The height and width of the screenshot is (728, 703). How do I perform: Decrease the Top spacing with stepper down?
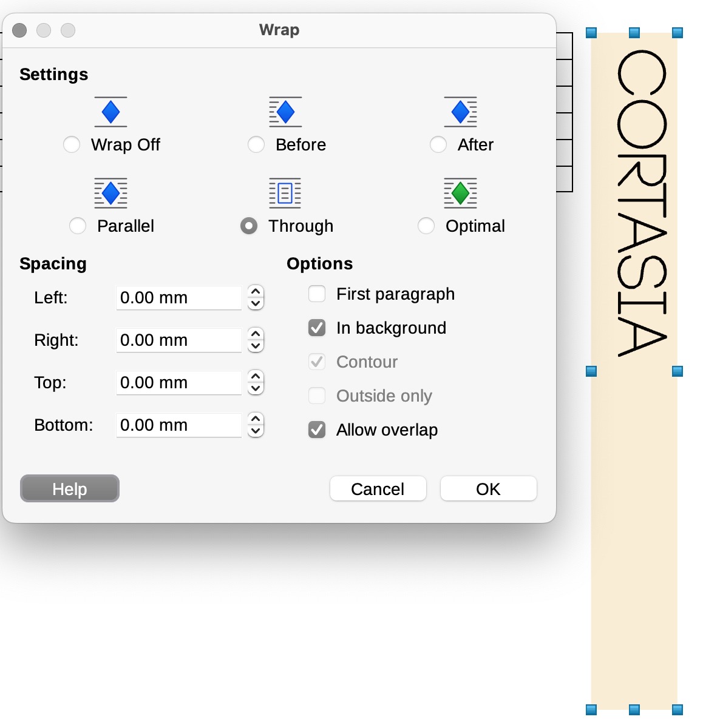[x=256, y=388]
